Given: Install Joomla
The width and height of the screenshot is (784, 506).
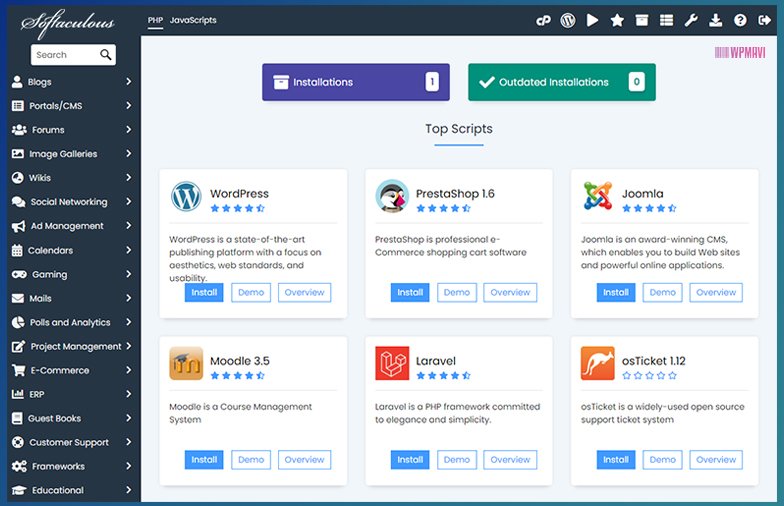Looking at the screenshot, I should pos(616,292).
